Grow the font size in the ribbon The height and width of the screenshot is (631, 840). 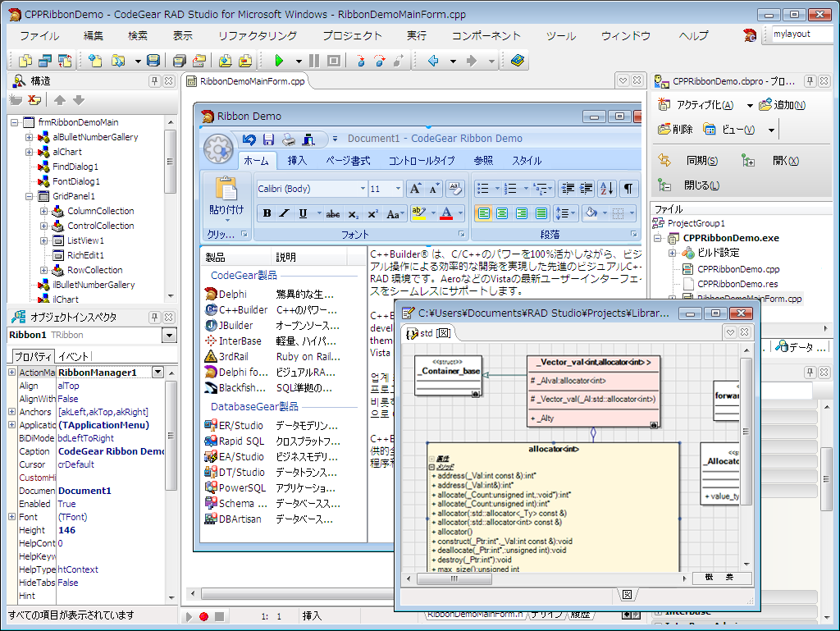[x=415, y=189]
